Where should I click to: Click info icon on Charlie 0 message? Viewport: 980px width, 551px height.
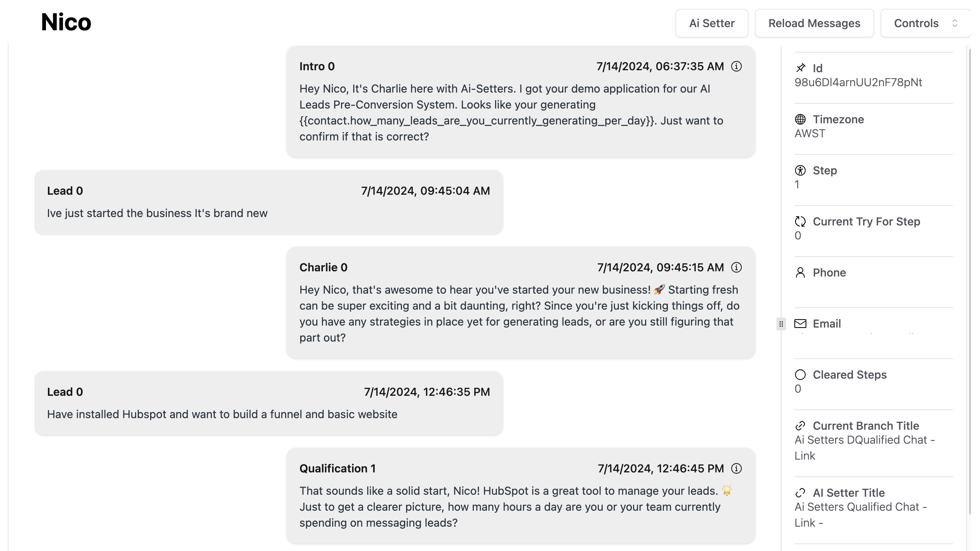pyautogui.click(x=736, y=267)
